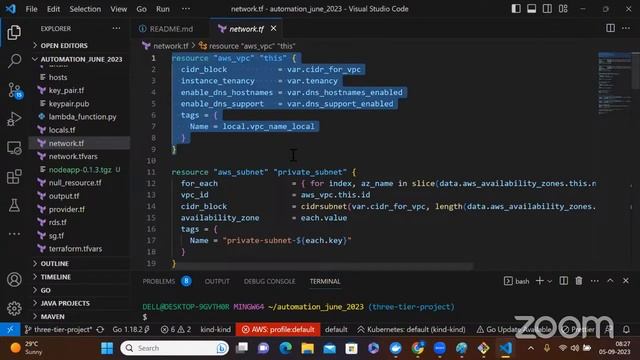Show hidden menu bar items ellipsis

(x=186, y=9)
